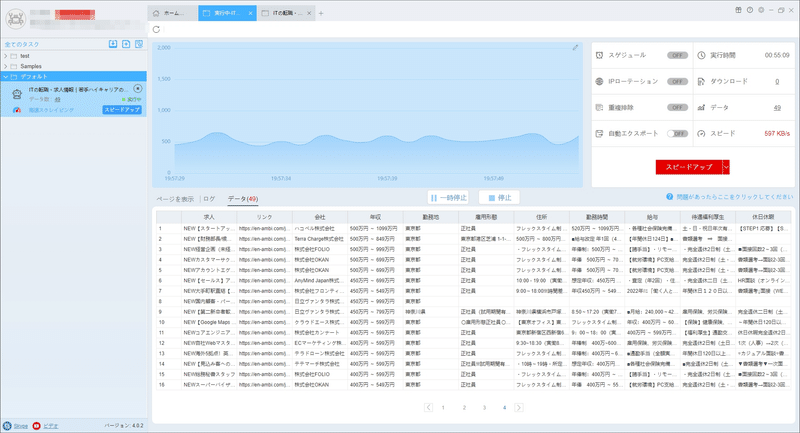Screen dimensions: 800x433
Task: Click the speedometer icon beside 高速スクレイピング
Action: pos(17,110)
